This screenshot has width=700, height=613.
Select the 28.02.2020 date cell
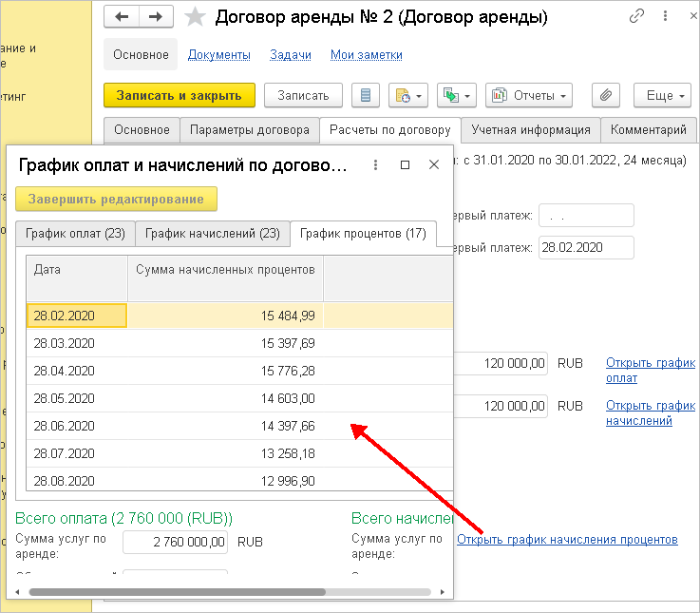coord(77,316)
